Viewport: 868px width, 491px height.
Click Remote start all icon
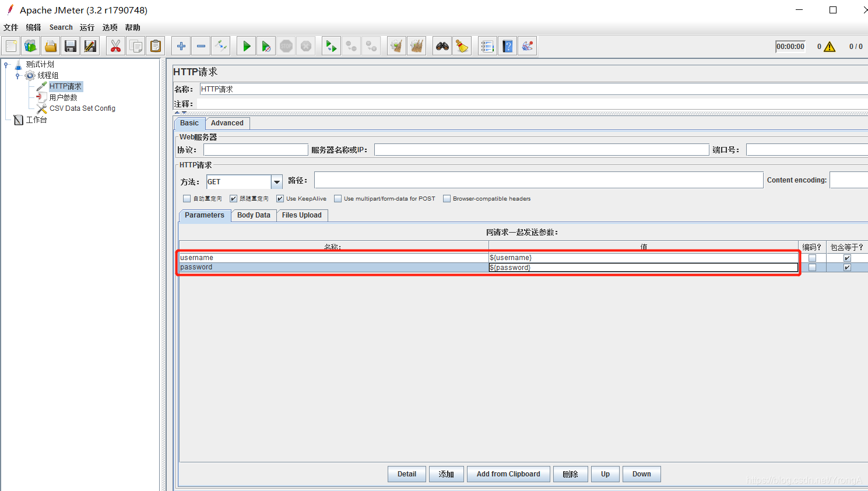[332, 46]
